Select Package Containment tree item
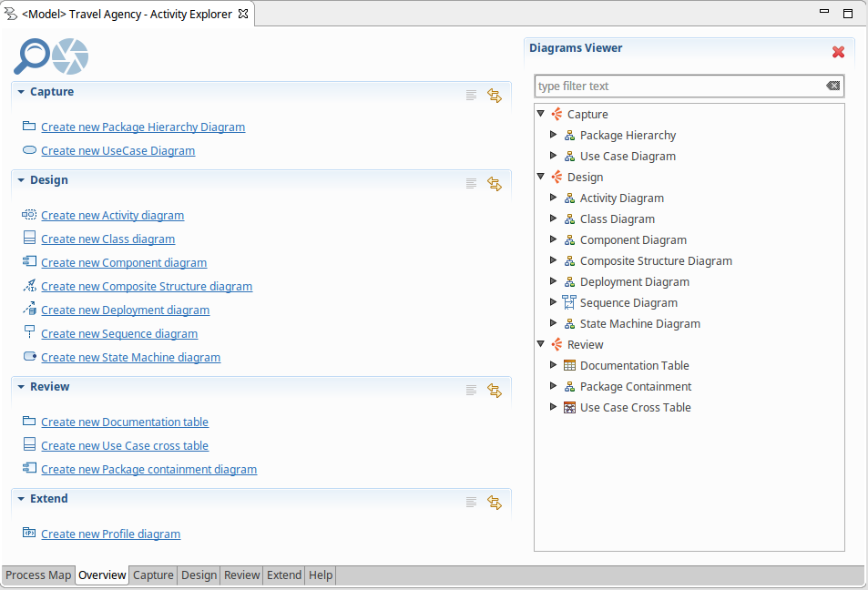This screenshot has height=590, width=868. 635,386
